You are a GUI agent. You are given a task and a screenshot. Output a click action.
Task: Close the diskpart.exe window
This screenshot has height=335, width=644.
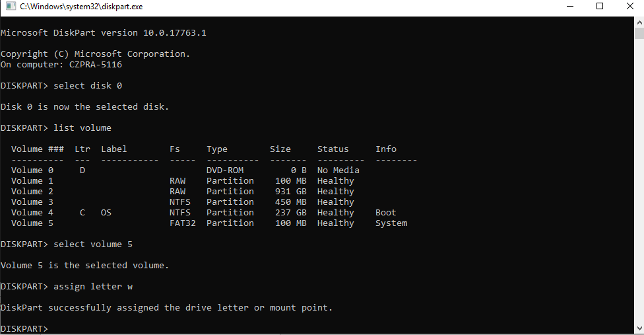629,6
